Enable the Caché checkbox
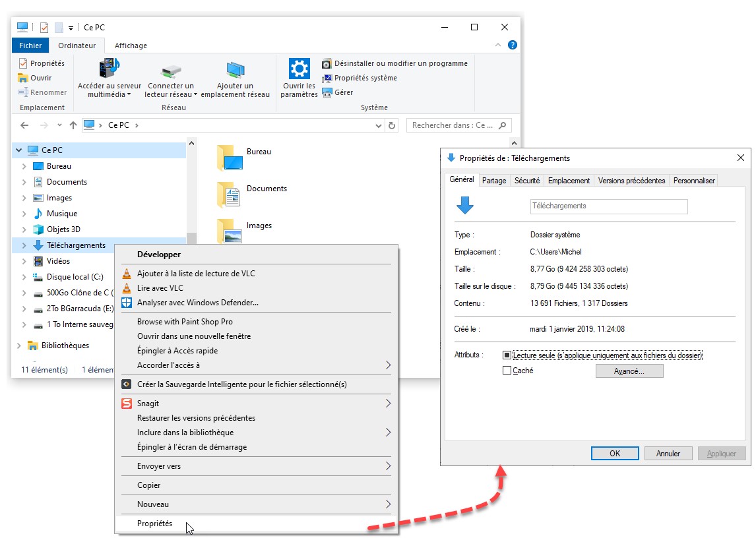 point(507,371)
